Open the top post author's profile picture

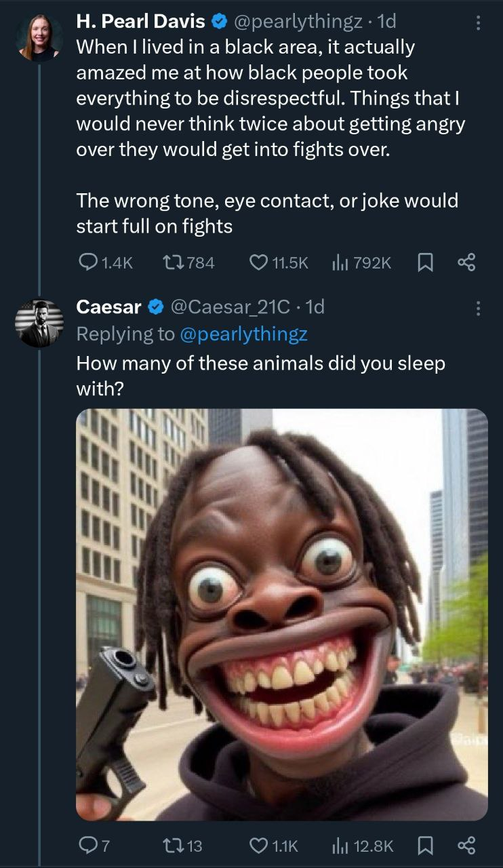pos(39,38)
